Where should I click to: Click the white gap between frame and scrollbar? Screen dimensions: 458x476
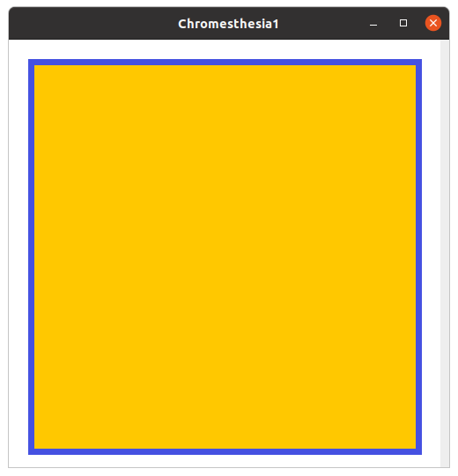(x=431, y=257)
